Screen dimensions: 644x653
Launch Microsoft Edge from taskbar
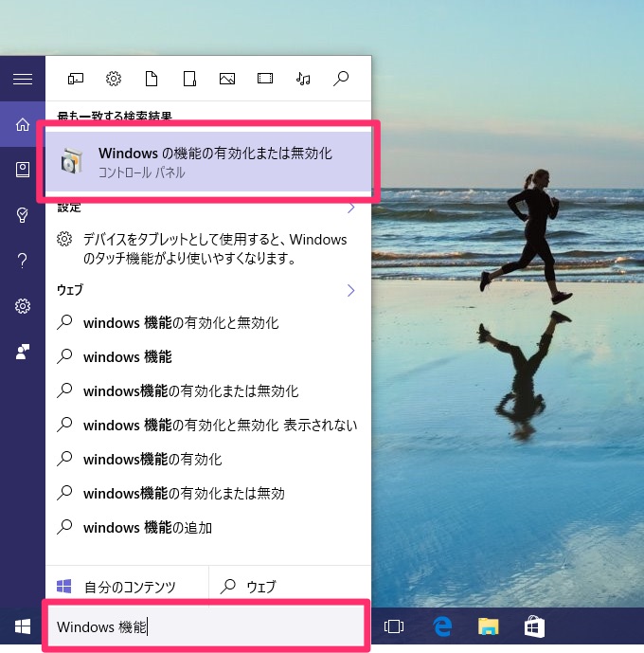coord(442,626)
